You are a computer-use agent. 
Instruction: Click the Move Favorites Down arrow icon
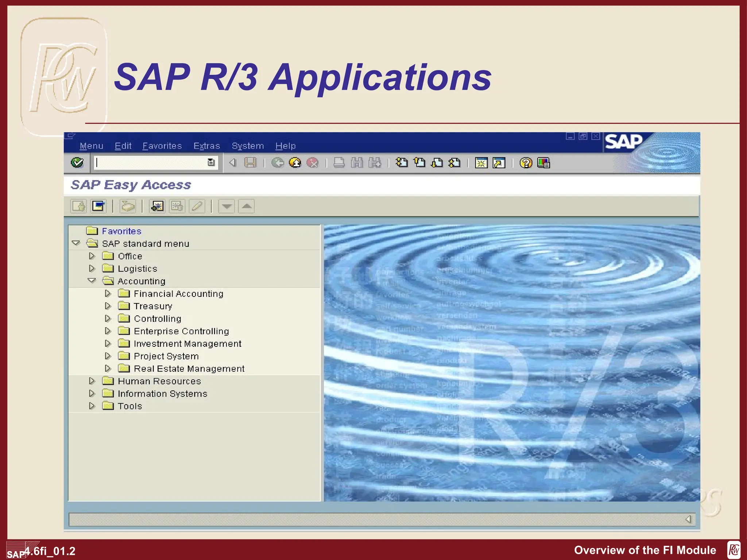227,206
